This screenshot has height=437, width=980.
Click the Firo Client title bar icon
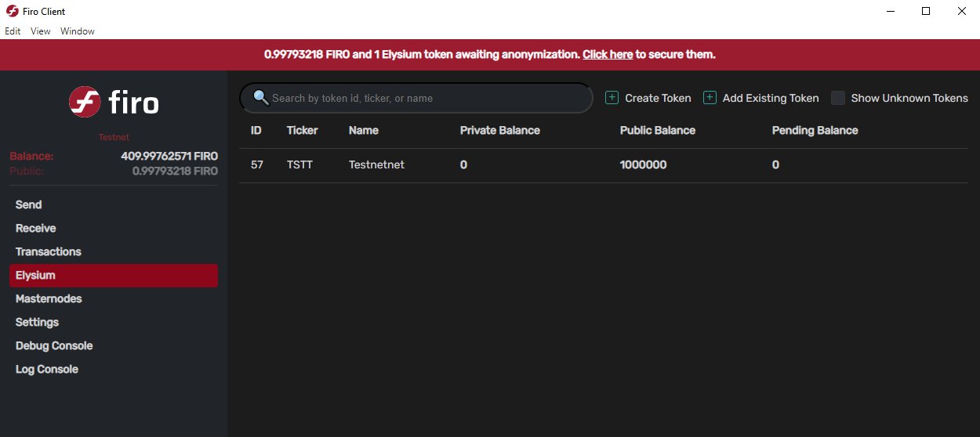12,11
